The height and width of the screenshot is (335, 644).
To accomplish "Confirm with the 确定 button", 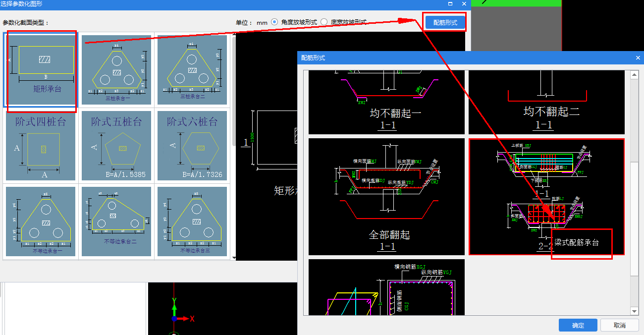I will (578, 325).
